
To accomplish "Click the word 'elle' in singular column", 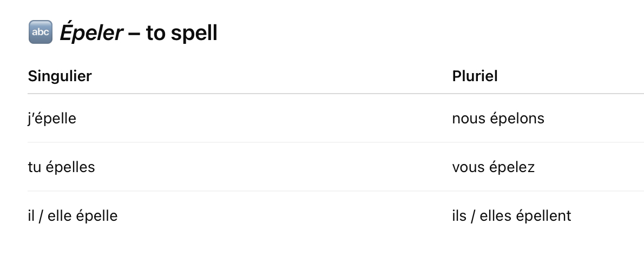I will (x=59, y=215).
